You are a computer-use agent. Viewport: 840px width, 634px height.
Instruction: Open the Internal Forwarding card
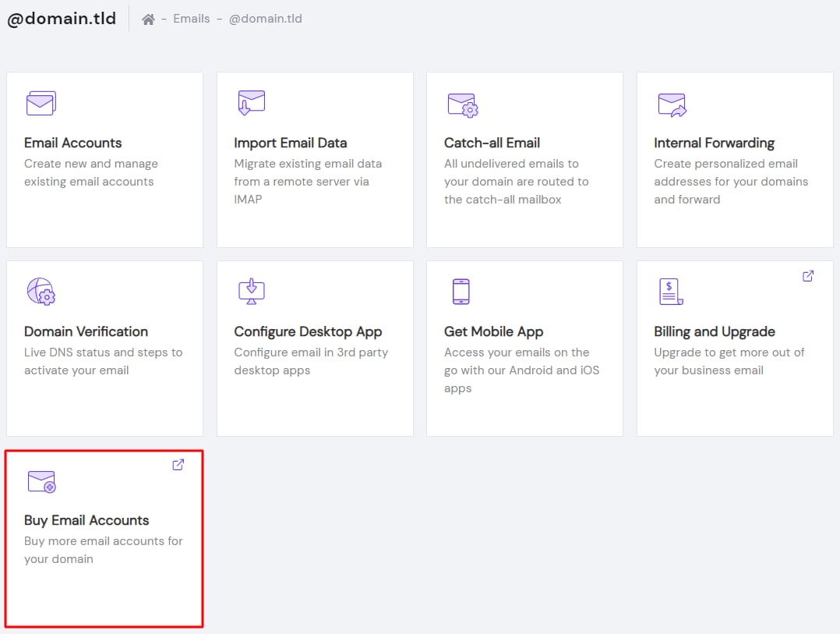click(x=734, y=160)
